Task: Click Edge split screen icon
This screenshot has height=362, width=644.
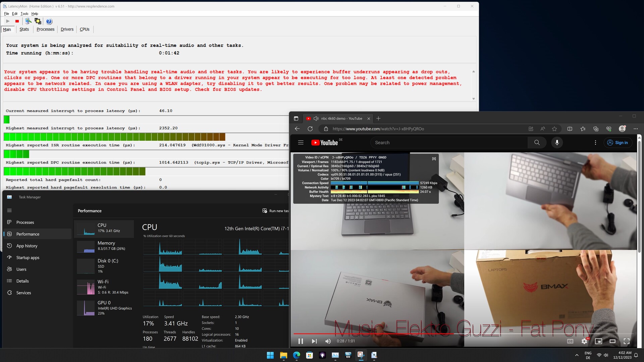Action: (570, 129)
